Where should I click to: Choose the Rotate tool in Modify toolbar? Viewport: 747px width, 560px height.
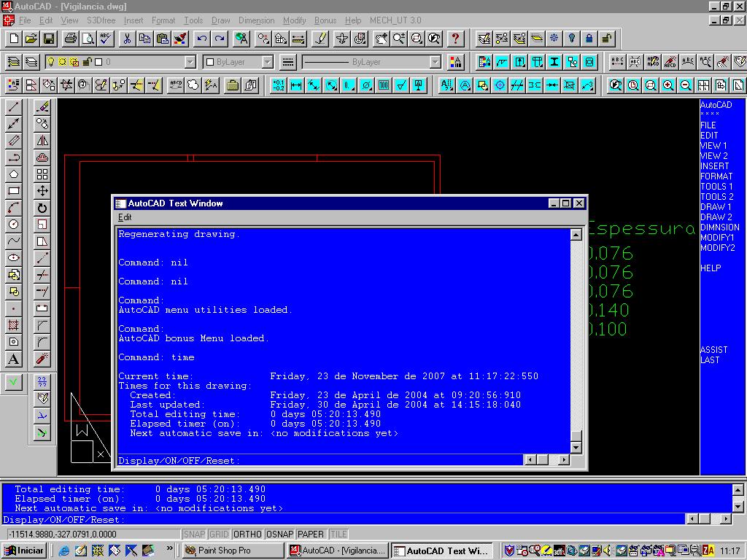click(42, 208)
